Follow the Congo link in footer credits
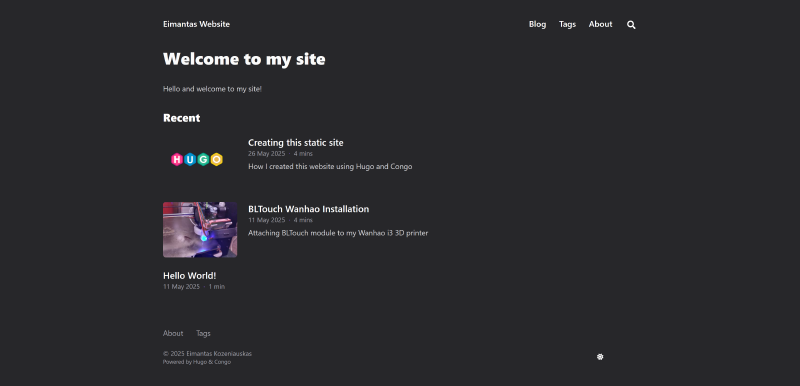Image resolution: width=800 pixels, height=386 pixels. tap(222, 362)
